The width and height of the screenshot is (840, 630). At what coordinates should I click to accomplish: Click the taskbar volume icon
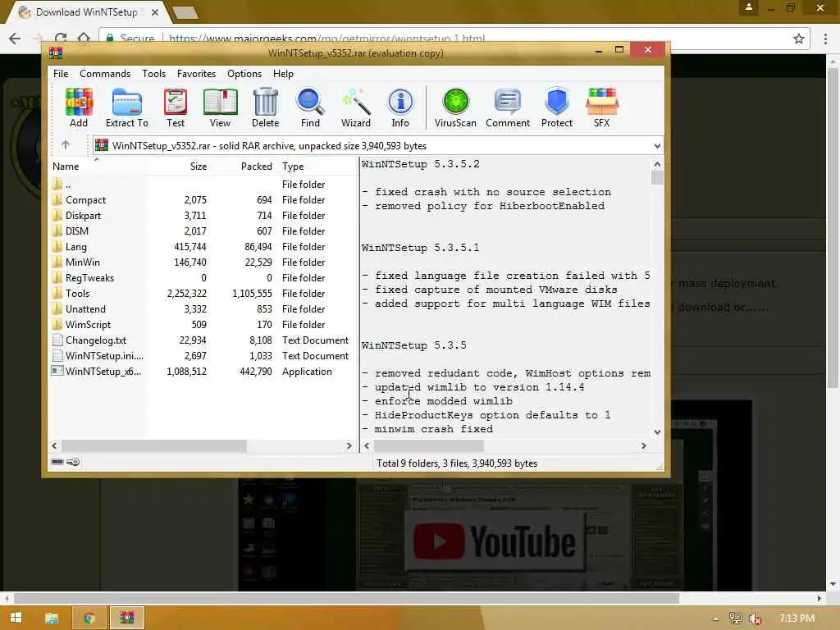756,619
